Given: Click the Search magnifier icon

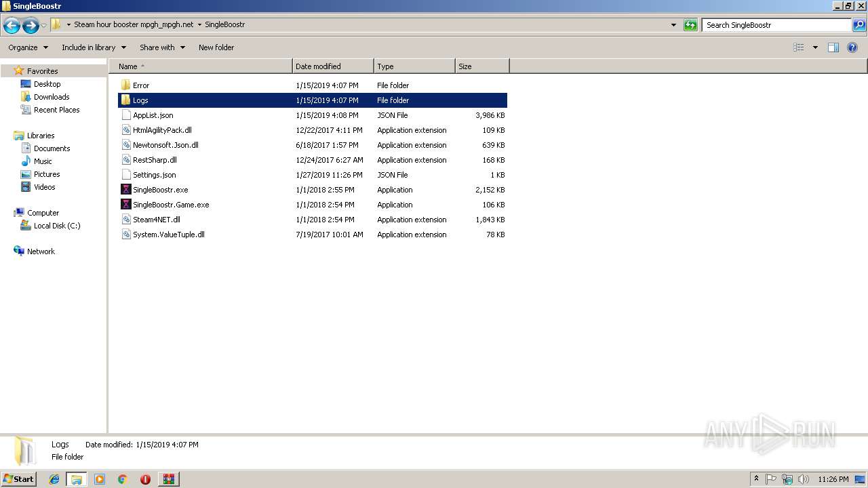Looking at the screenshot, I should (859, 25).
